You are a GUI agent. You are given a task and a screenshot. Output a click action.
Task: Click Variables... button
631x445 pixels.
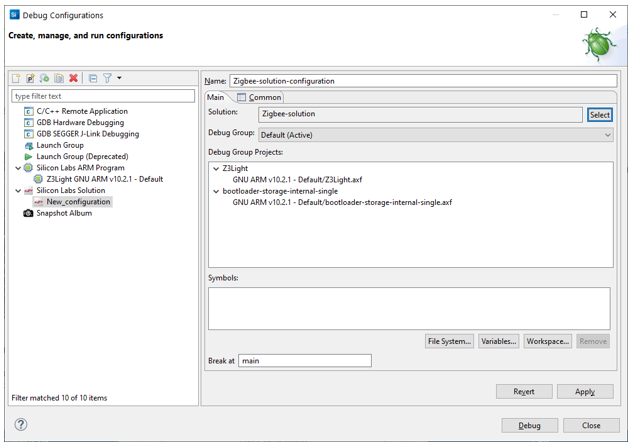tap(499, 341)
